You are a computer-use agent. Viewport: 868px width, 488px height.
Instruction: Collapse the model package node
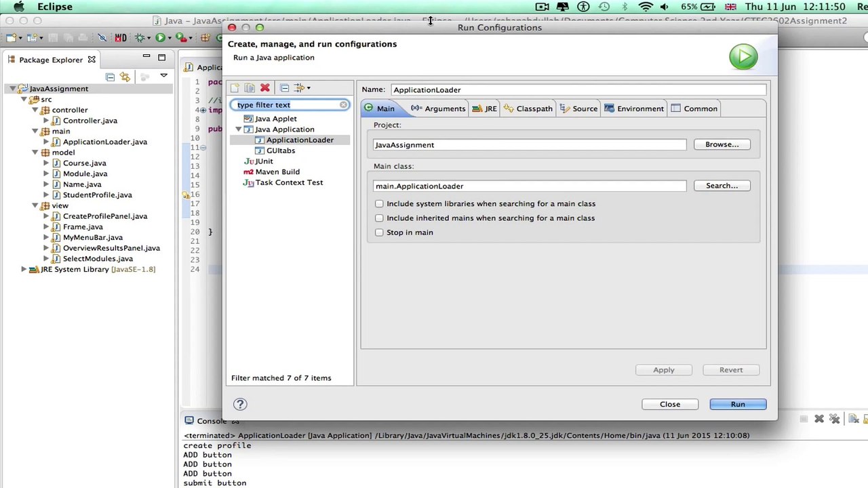point(35,152)
